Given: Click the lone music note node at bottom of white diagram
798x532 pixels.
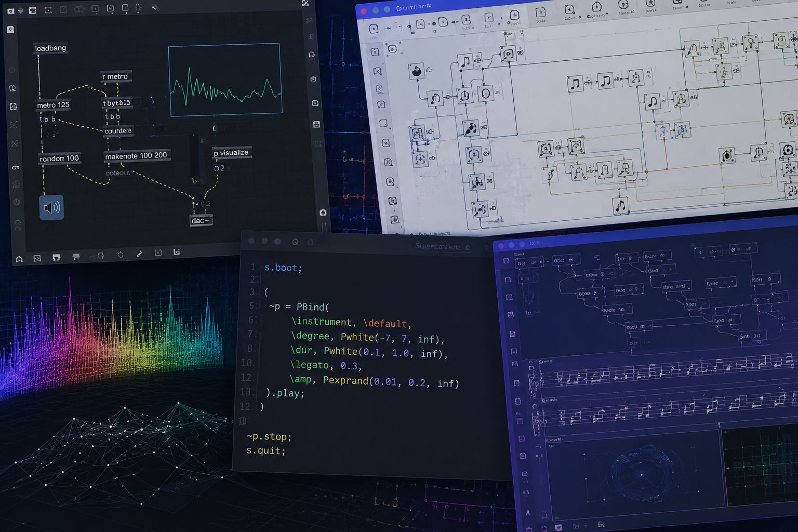Looking at the screenshot, I should pyautogui.click(x=620, y=206).
